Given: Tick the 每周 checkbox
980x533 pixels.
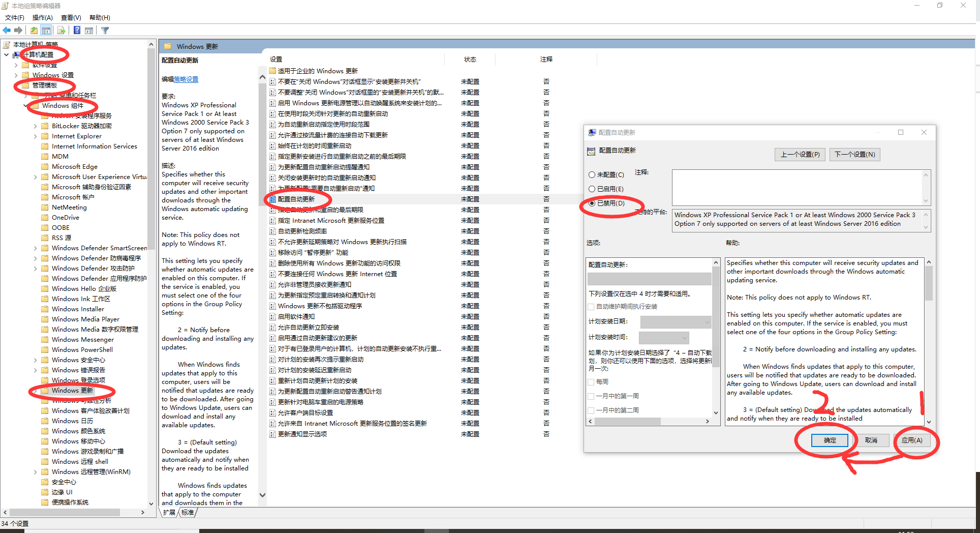Looking at the screenshot, I should (x=591, y=382).
